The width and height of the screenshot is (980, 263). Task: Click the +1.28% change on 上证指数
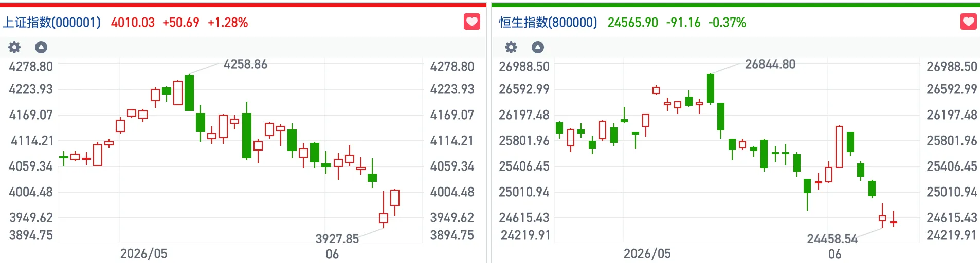tap(228, 23)
